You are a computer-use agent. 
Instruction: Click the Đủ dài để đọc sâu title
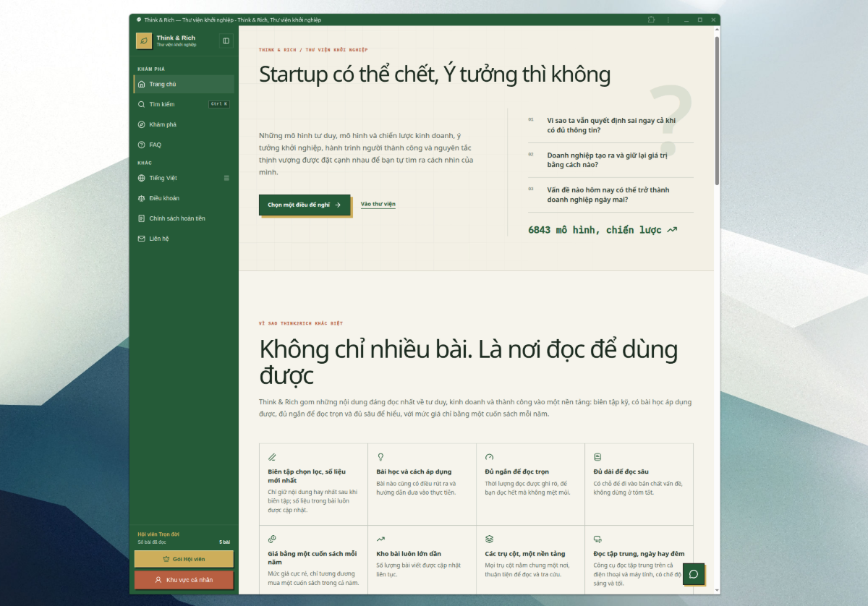pyautogui.click(x=621, y=471)
